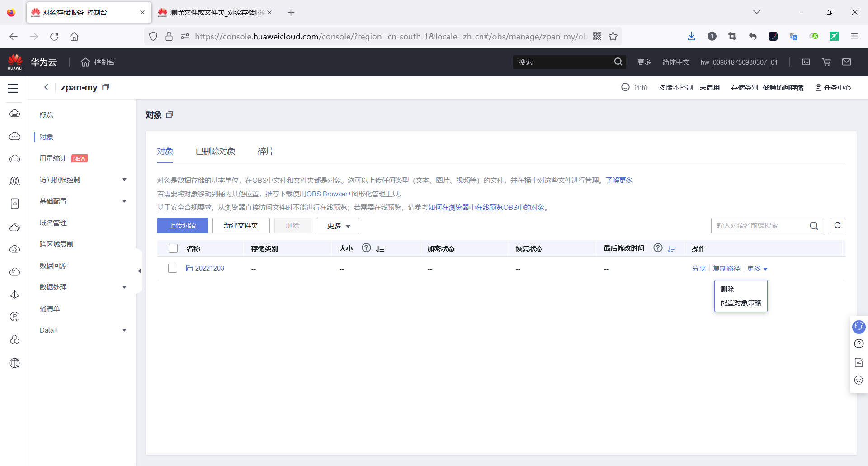Click the search magnifier in the top navigation bar
The image size is (868, 466).
(618, 62)
